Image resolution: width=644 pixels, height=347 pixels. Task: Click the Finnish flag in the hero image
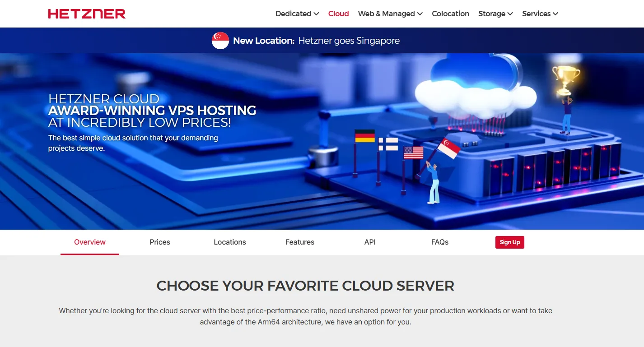click(388, 144)
